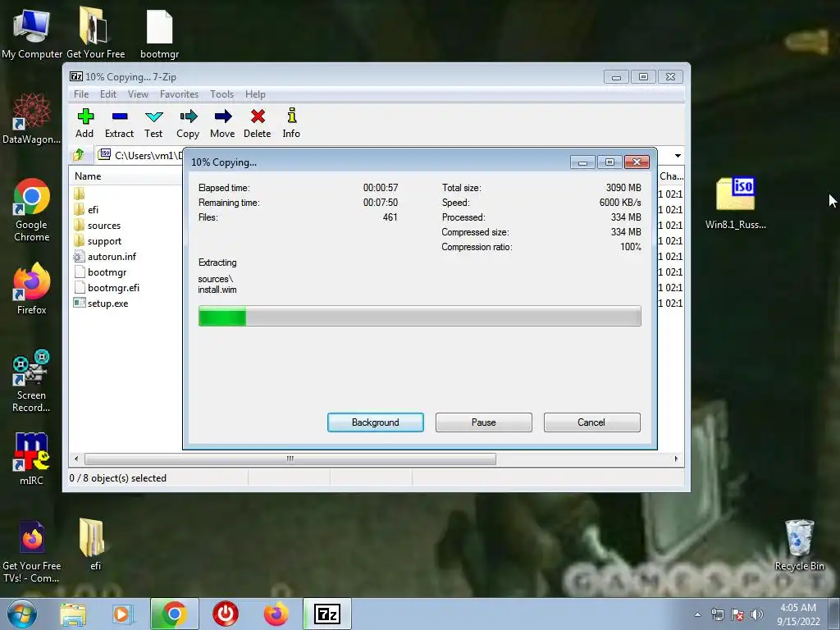Image resolution: width=840 pixels, height=630 pixels.
Task: Click the up-folder arrow icon beside path
Action: point(79,155)
